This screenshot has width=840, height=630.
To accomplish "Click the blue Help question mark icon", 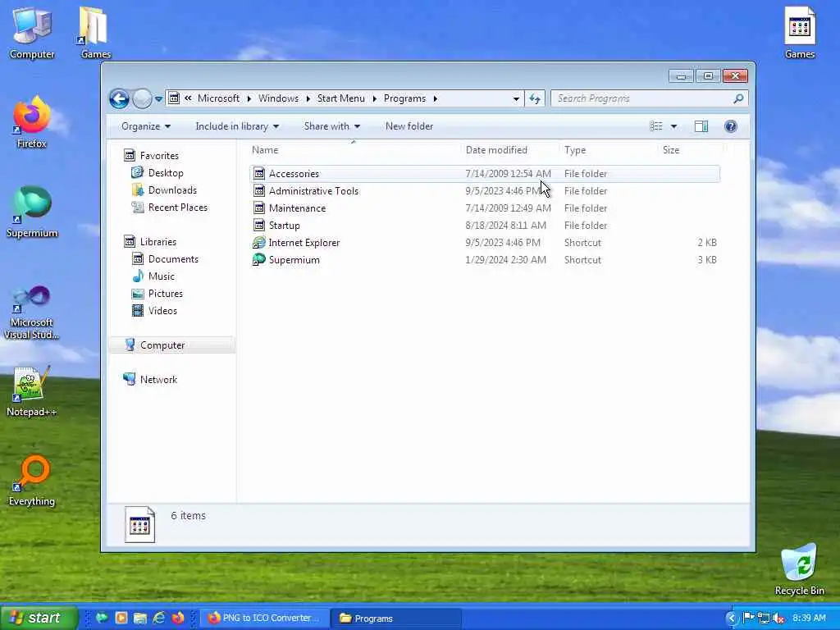I will (731, 126).
